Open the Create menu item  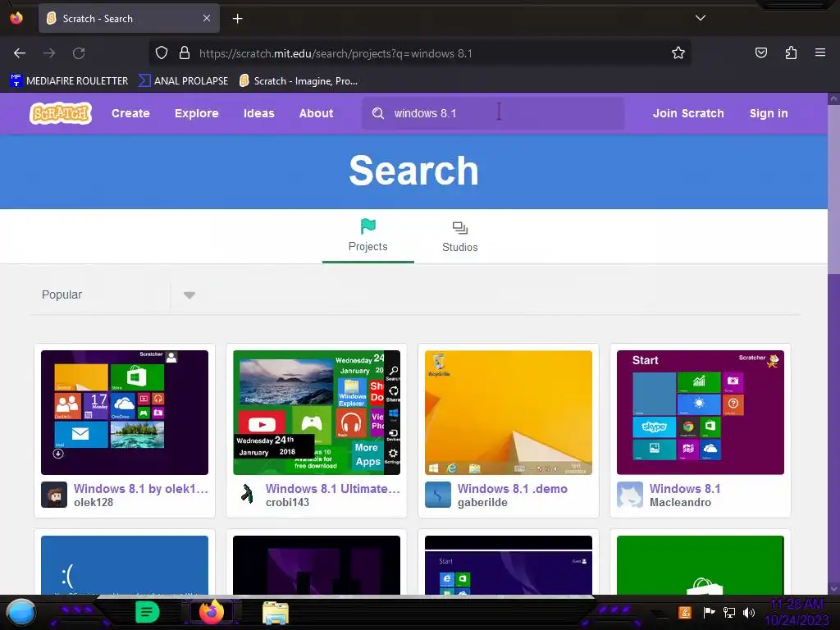[x=130, y=113]
